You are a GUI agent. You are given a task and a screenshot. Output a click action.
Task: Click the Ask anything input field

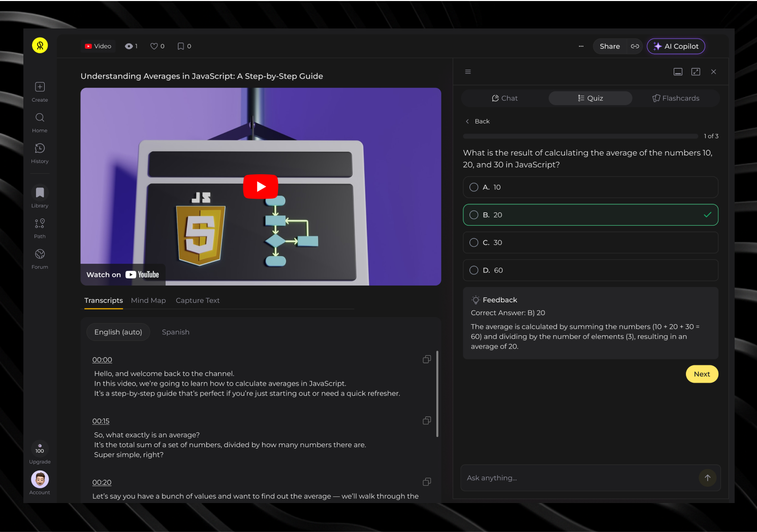pyautogui.click(x=579, y=478)
